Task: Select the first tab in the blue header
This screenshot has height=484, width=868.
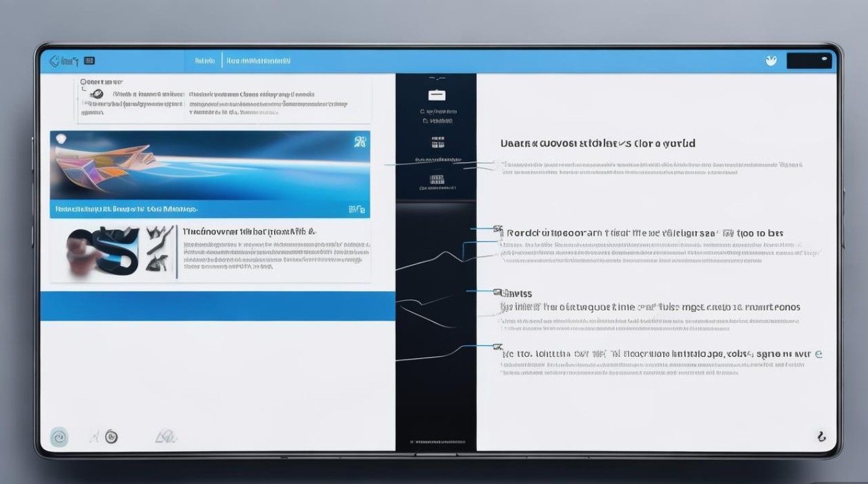Action: [x=205, y=61]
